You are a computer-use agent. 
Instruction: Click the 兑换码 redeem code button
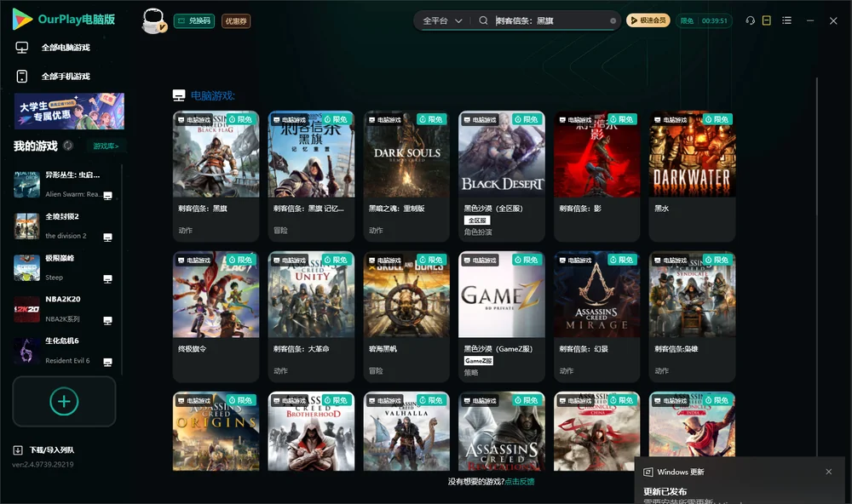point(194,20)
